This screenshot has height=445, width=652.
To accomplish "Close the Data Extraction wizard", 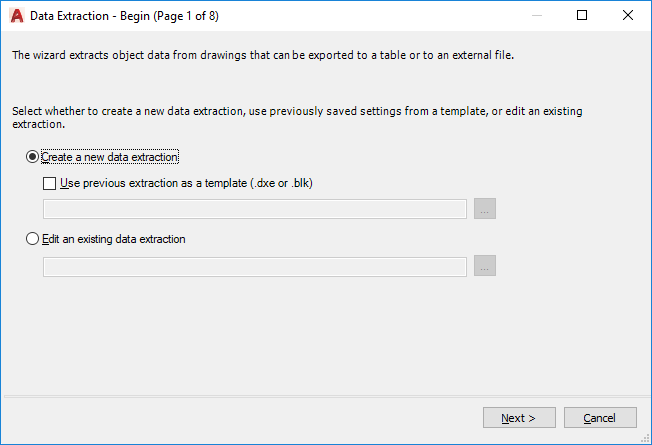I will tap(627, 16).
